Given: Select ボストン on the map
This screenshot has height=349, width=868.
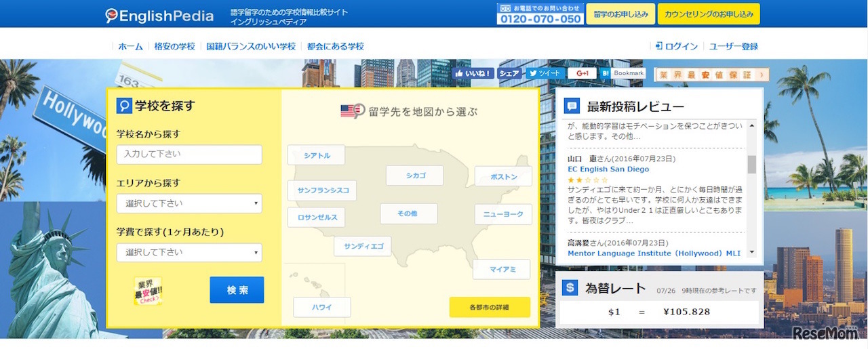Looking at the screenshot, I should [x=503, y=176].
